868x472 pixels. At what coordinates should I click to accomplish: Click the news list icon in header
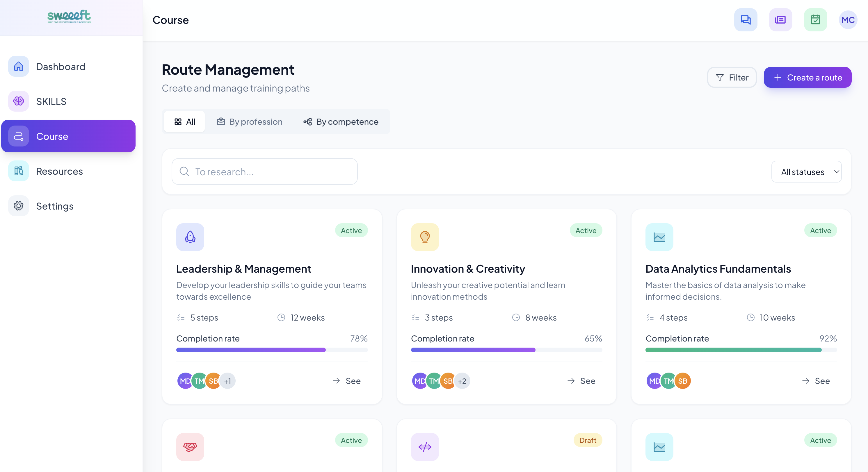[780, 20]
